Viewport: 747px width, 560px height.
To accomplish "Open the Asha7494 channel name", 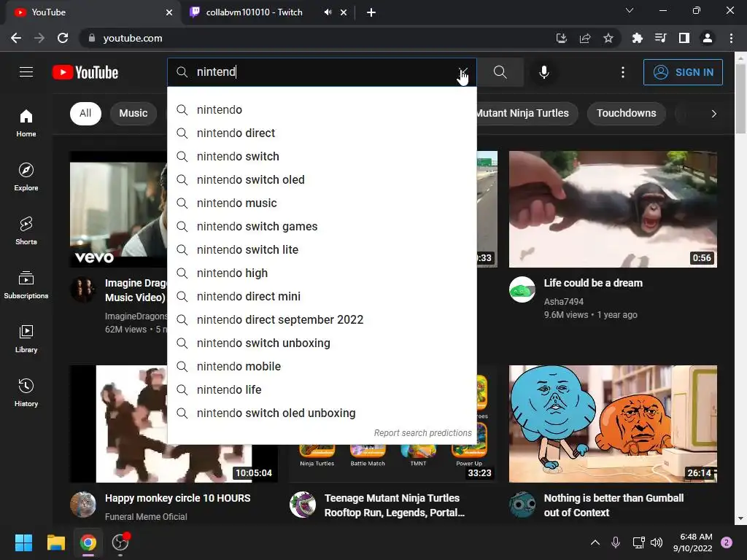I will [x=564, y=301].
